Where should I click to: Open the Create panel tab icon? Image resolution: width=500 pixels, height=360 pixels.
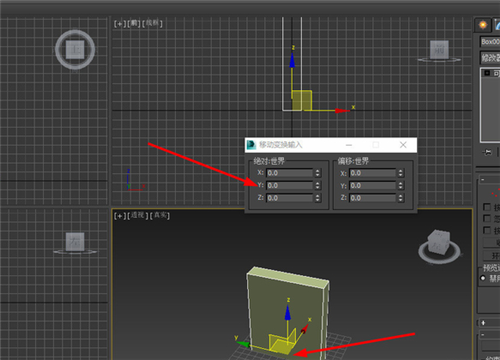click(483, 25)
